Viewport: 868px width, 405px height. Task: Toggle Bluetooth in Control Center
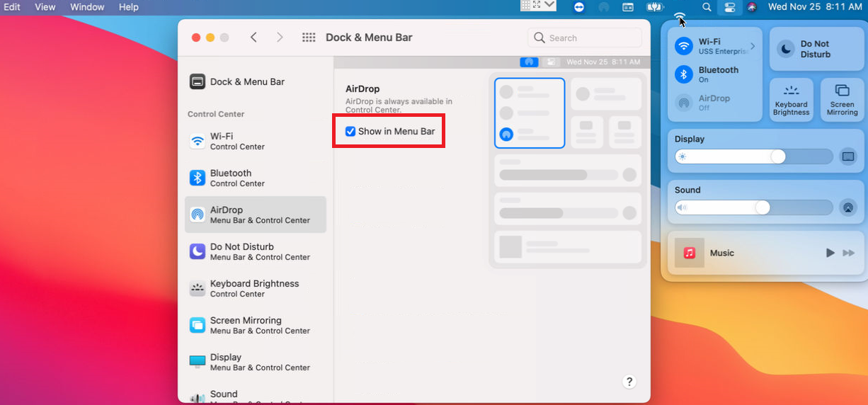point(683,74)
